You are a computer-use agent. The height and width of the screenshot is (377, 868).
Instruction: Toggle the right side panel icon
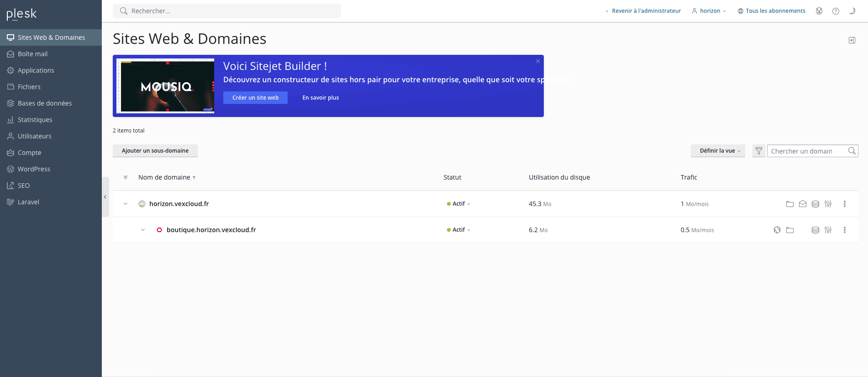tap(852, 40)
